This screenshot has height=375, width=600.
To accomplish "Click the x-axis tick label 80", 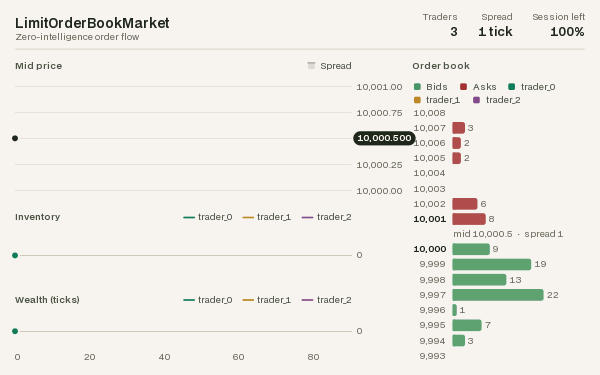I will coord(313,357).
